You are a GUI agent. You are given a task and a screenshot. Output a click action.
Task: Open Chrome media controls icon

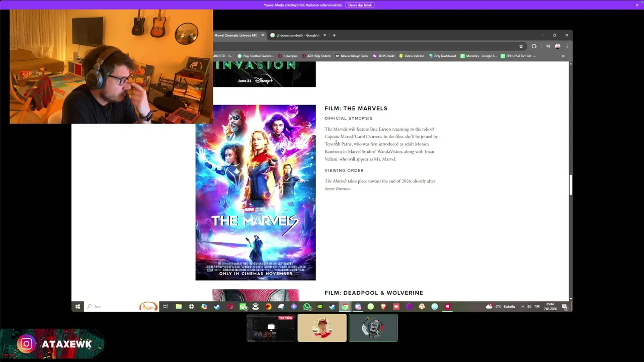548,46
